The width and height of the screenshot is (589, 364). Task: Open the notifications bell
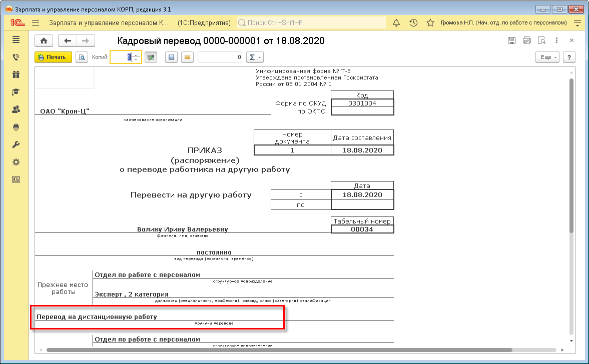396,23
